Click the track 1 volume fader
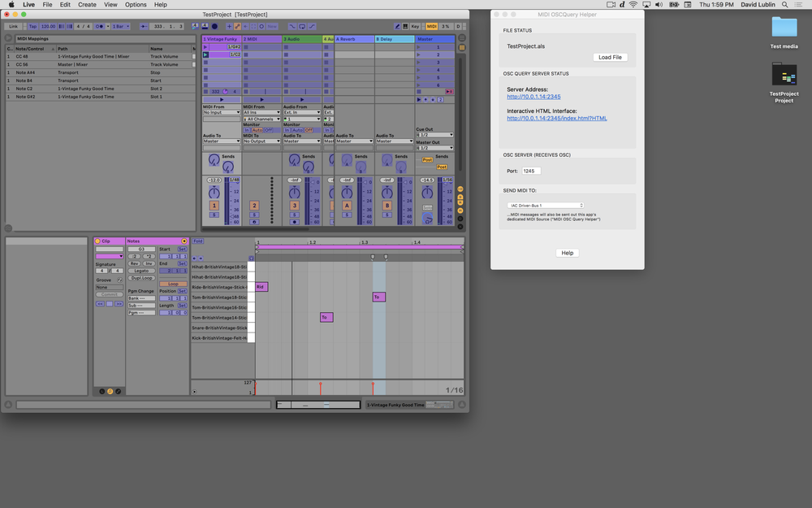 232,201
